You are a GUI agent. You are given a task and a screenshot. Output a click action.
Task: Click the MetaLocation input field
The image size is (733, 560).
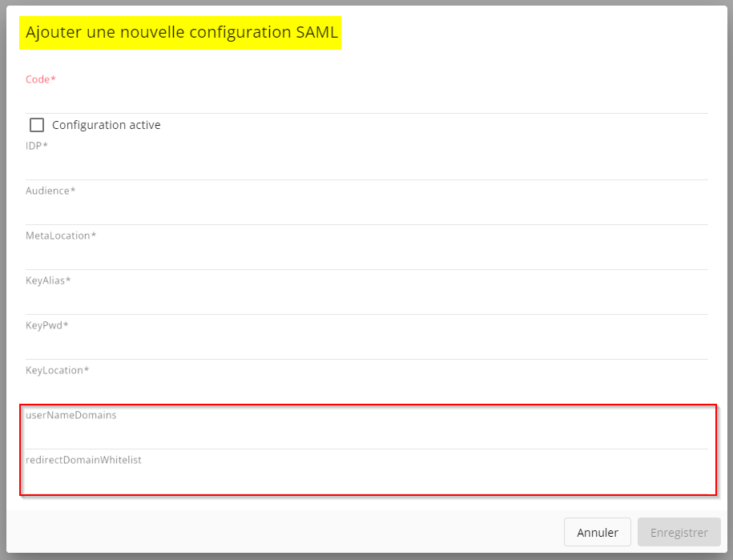(x=366, y=256)
